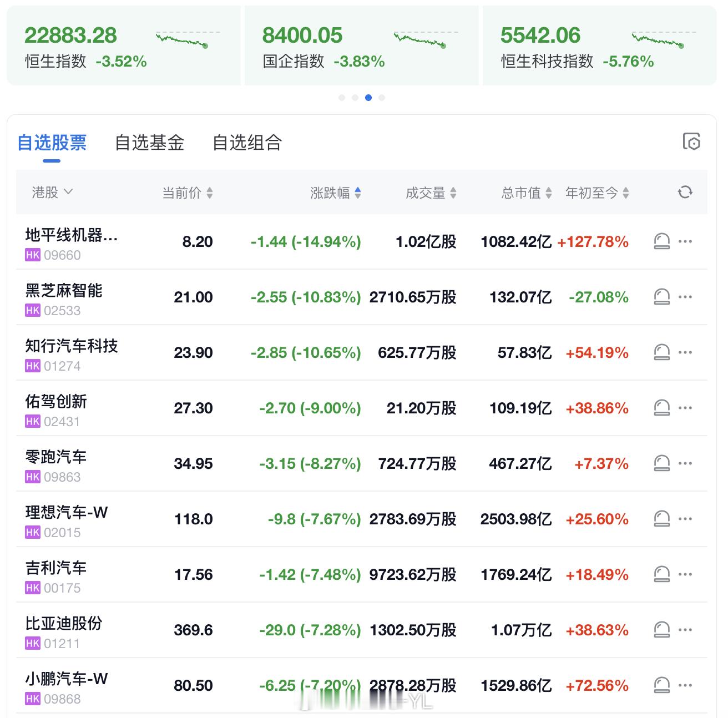The height and width of the screenshot is (718, 728).
Task: Open stock 理想汽车-W 02015
Action: 67,521
